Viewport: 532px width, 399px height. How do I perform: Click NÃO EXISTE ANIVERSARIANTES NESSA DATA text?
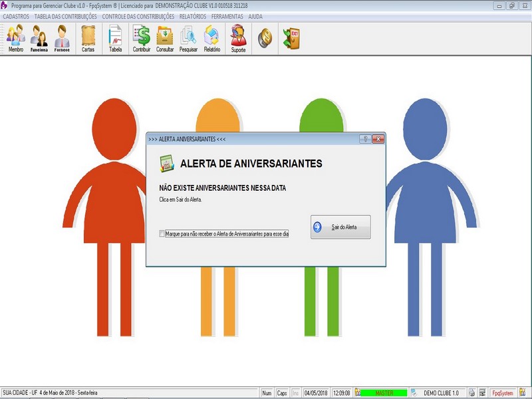pos(223,188)
